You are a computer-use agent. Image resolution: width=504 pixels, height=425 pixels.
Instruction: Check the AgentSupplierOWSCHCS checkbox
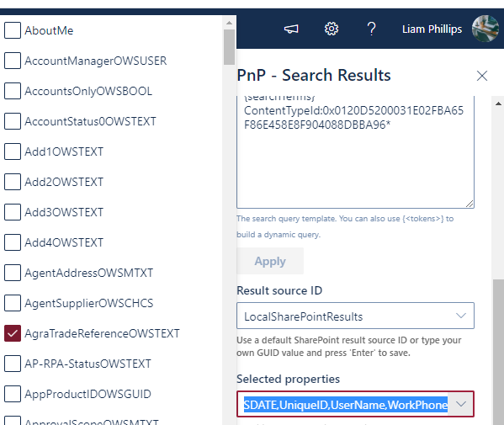13,303
